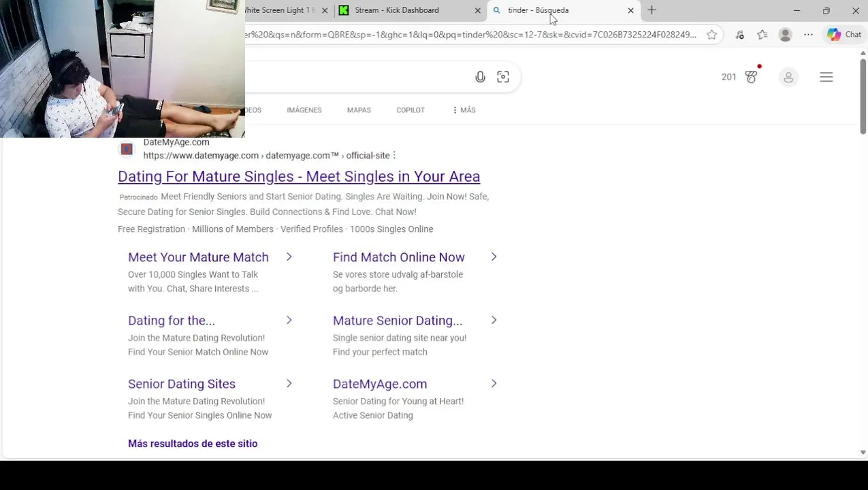Open Copilot Chat button in toolbar

(x=844, y=35)
